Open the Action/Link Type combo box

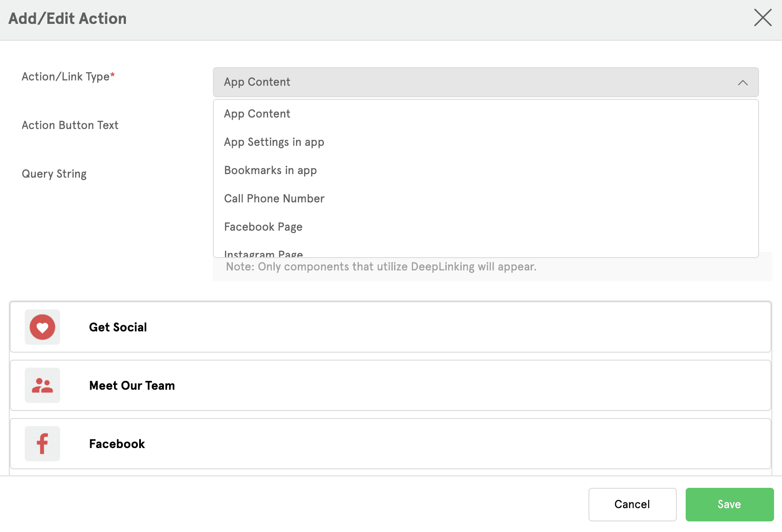pyautogui.click(x=442, y=82)
